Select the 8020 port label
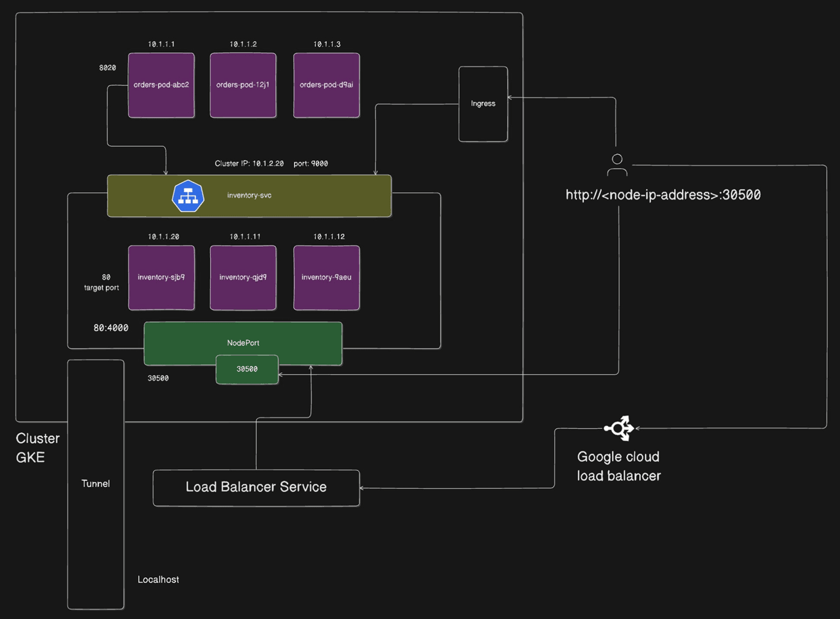Image resolution: width=840 pixels, height=619 pixels. 108,68
